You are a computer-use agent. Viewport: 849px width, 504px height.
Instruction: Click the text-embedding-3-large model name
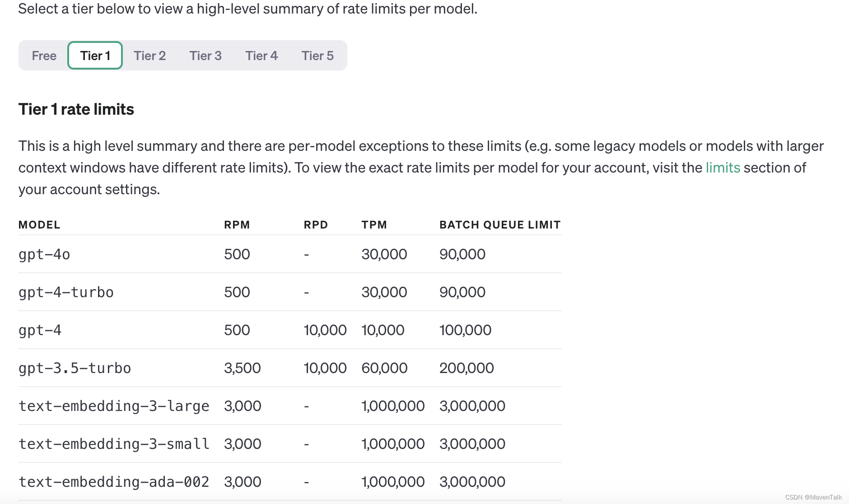click(114, 406)
